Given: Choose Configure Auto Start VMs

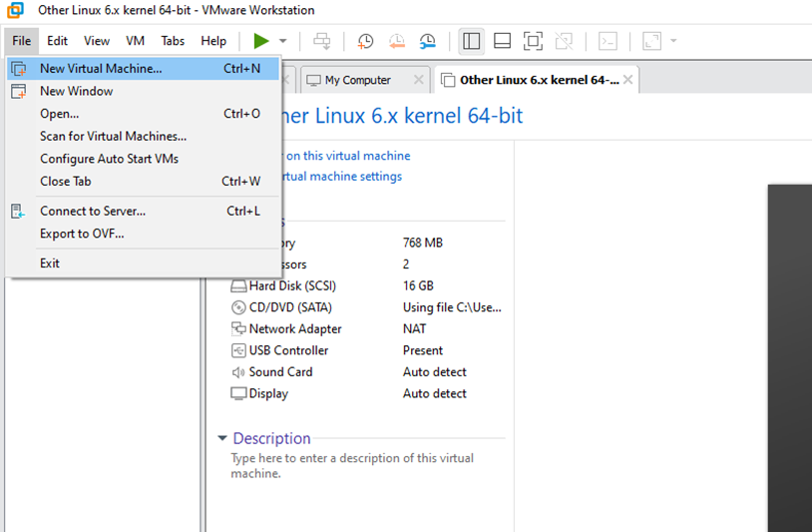Looking at the screenshot, I should click(144, 159).
